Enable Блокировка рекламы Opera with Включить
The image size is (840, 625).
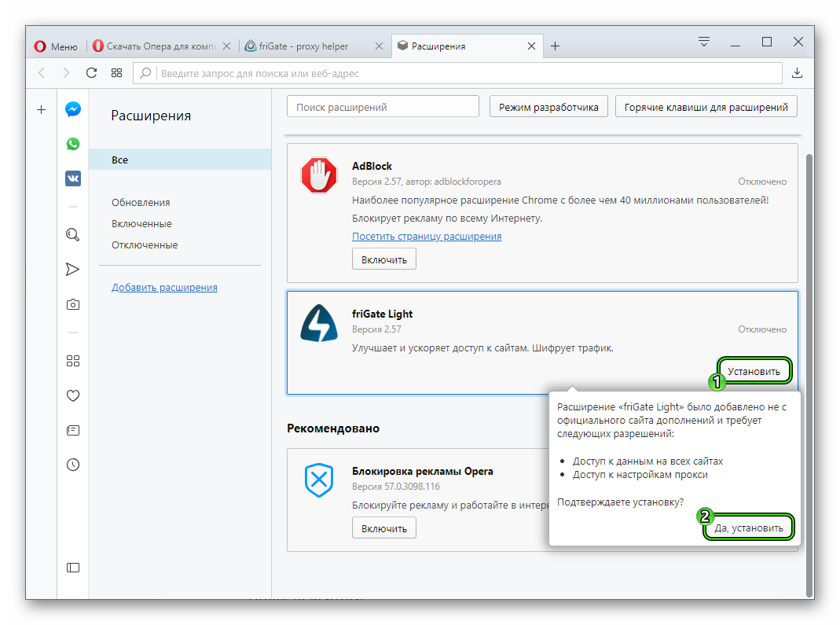(384, 528)
